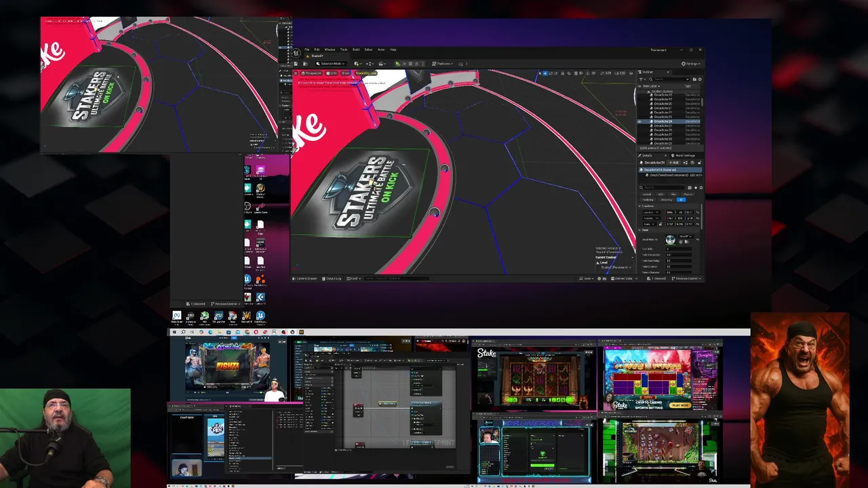
Task: Click the viewport hamburger options icon
Action: (x=296, y=73)
